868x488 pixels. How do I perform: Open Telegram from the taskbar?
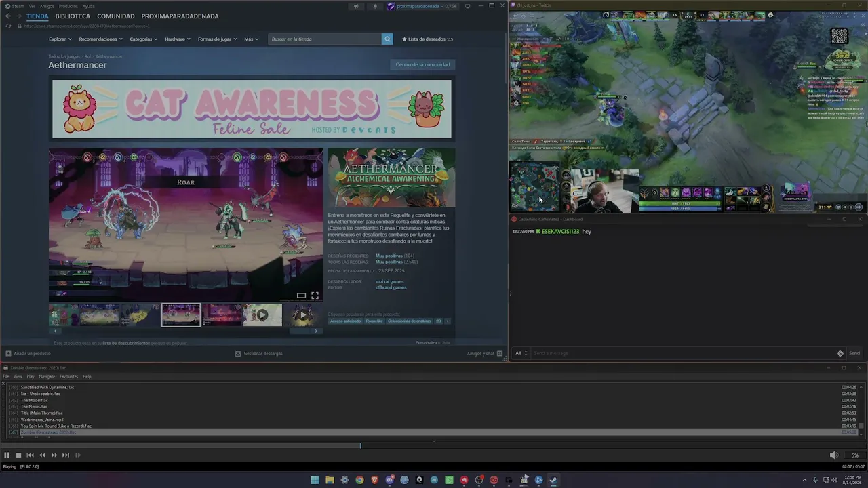pyautogui.click(x=434, y=481)
